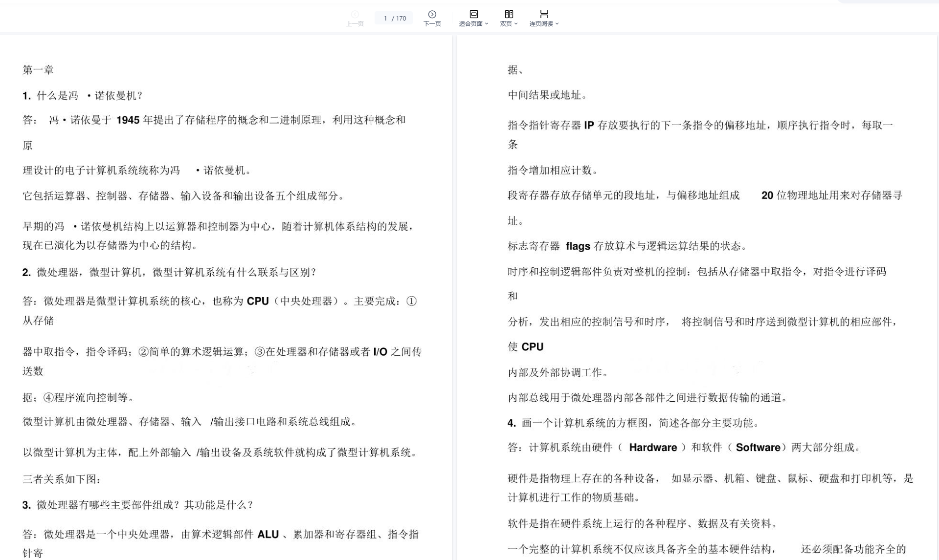This screenshot has width=939, height=560.
Task: Expand the 连页阅读 dropdown chevron
Action: pyautogui.click(x=557, y=23)
